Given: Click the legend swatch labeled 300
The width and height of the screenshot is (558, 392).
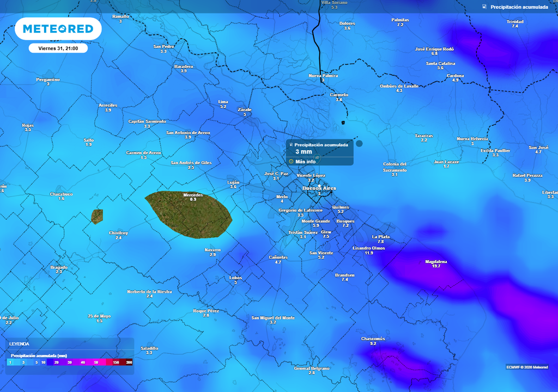Looking at the screenshot, I should [129, 363].
